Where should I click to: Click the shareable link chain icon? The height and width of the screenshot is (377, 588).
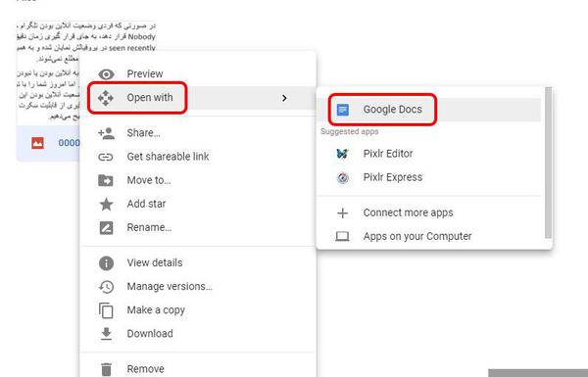pyautogui.click(x=106, y=157)
